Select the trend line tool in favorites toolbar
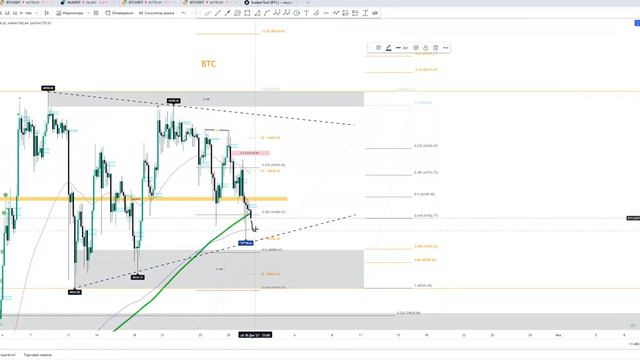The image size is (640, 360). click(x=218, y=13)
